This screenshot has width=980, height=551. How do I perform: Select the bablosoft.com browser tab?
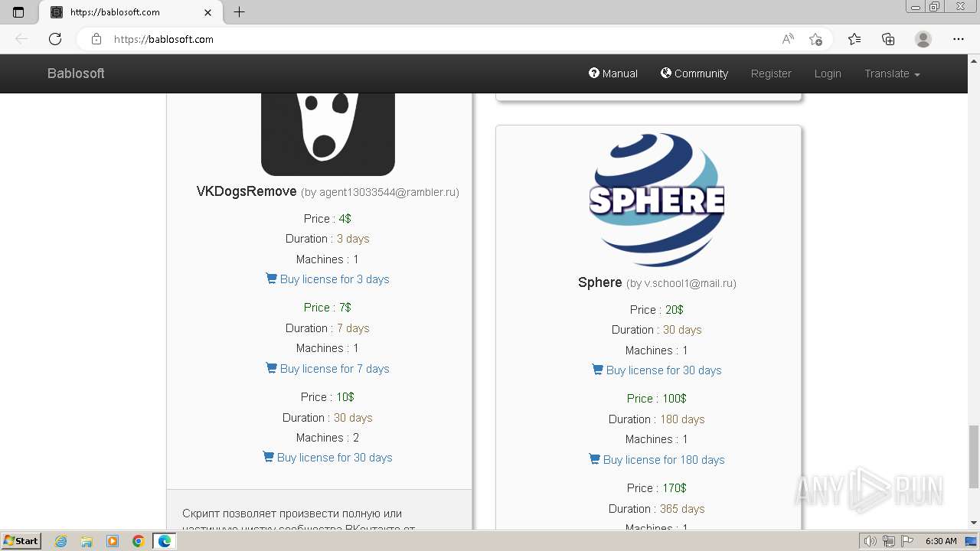coord(130,12)
